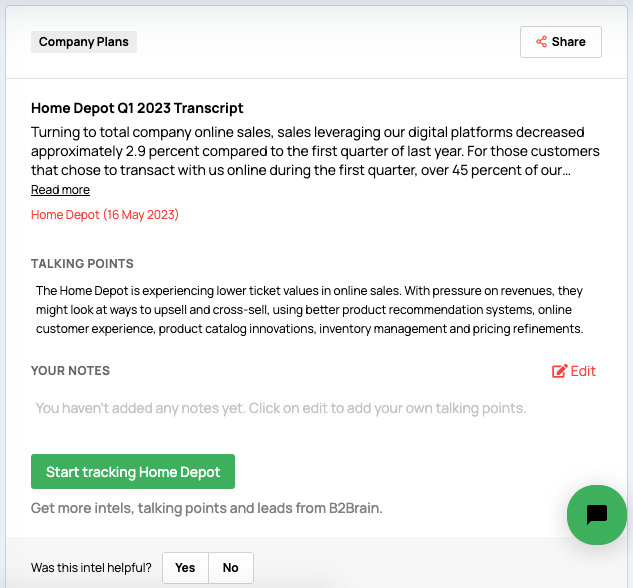Viewport: 633px width, 588px height.
Task: Click the share icon in the Share button
Action: click(541, 42)
